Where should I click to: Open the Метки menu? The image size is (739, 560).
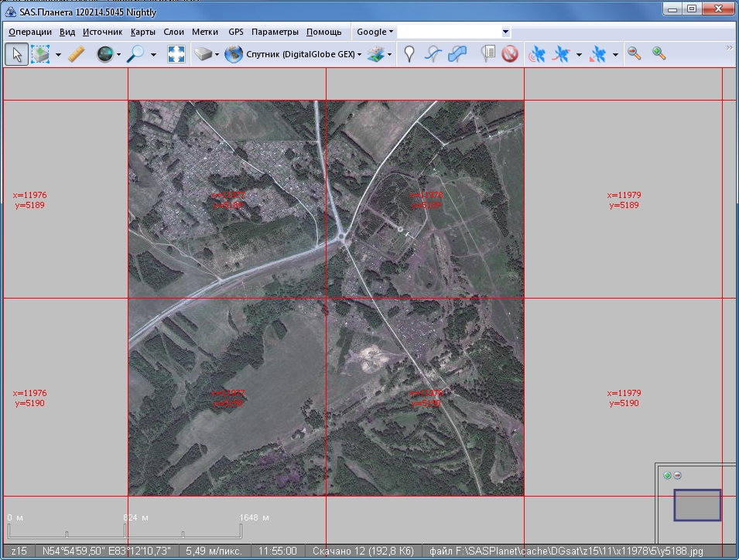click(x=205, y=32)
